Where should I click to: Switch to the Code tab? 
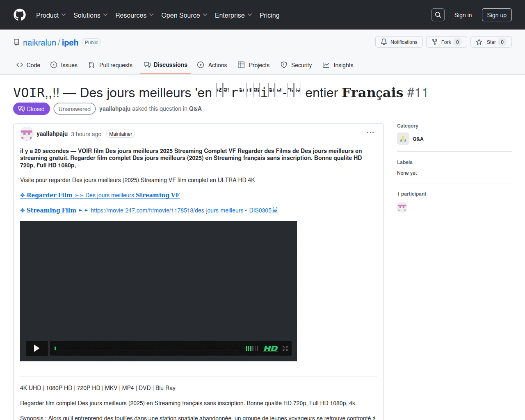28,65
